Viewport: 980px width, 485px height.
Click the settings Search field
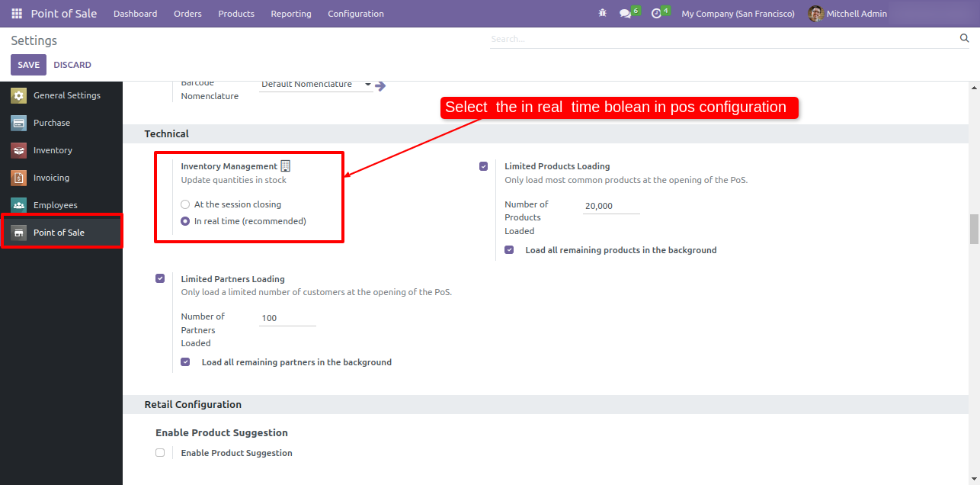(722, 38)
